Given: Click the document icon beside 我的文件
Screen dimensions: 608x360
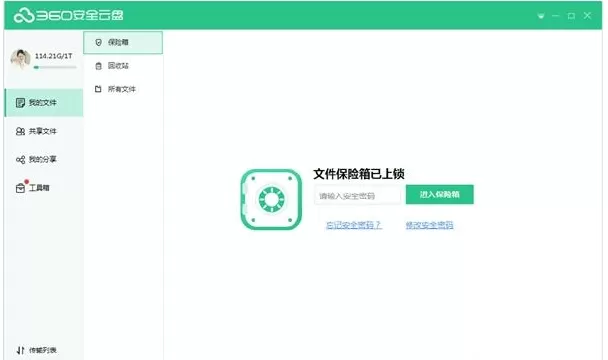Looking at the screenshot, I should click(20, 102).
